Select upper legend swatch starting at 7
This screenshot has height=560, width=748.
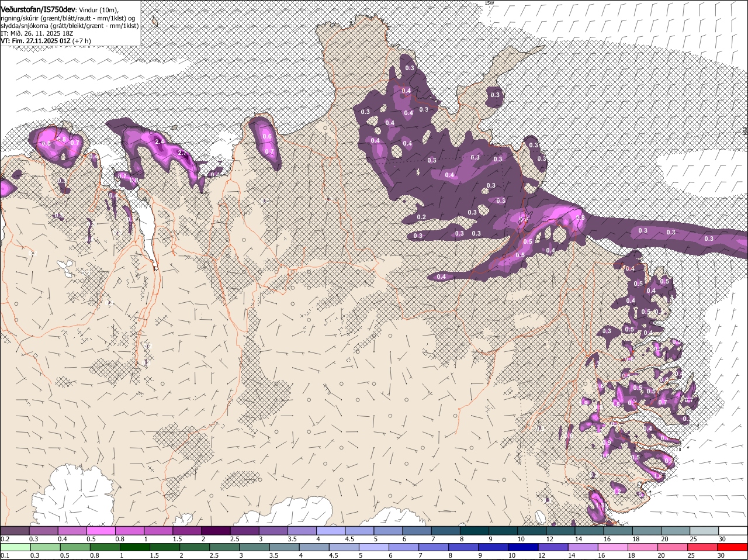446,530
